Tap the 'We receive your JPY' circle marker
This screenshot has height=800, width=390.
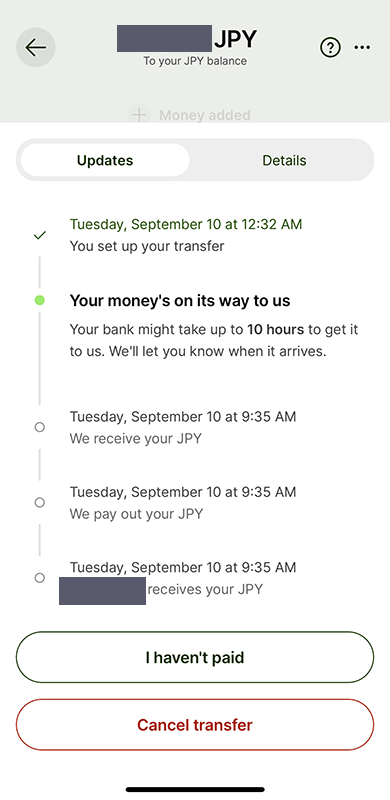39,427
